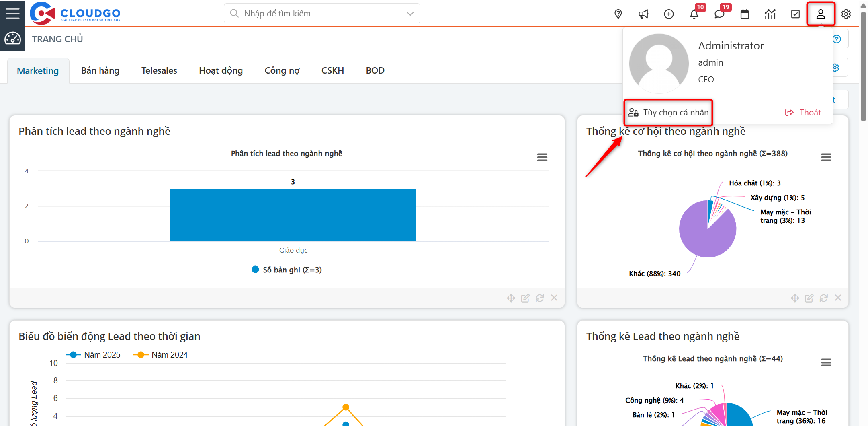Toggle the Năm 2024 legend series

pos(161,355)
